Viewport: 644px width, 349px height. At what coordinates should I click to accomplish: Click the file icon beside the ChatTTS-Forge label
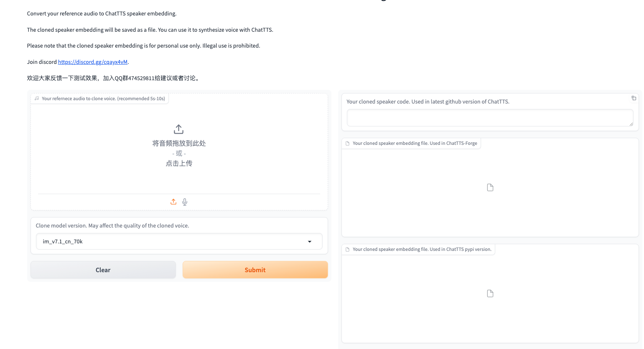tap(347, 143)
